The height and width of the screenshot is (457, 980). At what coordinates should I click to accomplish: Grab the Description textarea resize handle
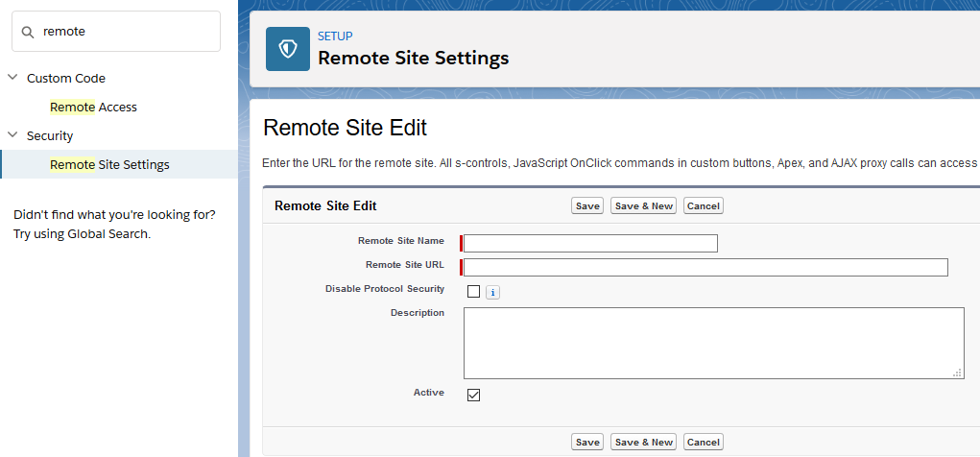[958, 373]
